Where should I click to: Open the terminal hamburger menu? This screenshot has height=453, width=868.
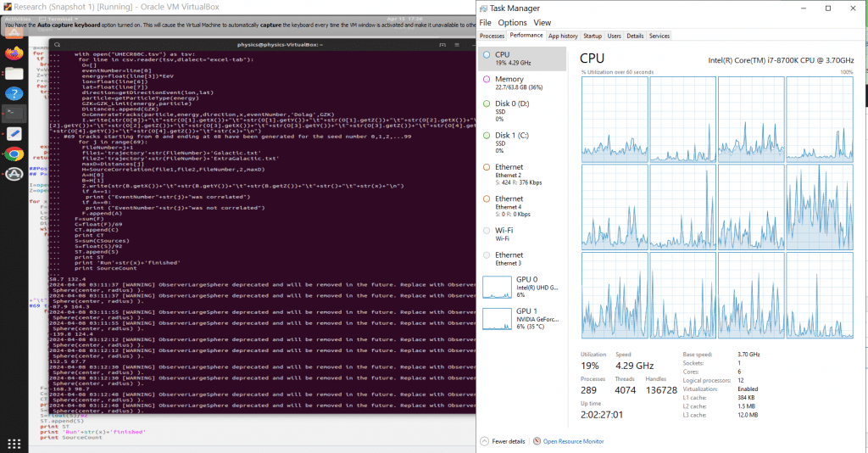click(x=457, y=44)
